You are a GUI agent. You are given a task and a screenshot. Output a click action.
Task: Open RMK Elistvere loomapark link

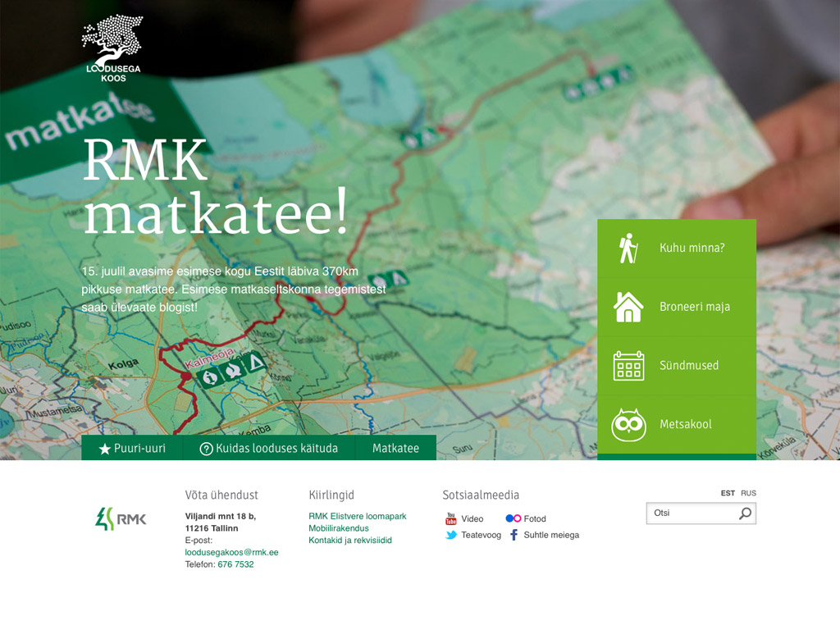tap(357, 516)
